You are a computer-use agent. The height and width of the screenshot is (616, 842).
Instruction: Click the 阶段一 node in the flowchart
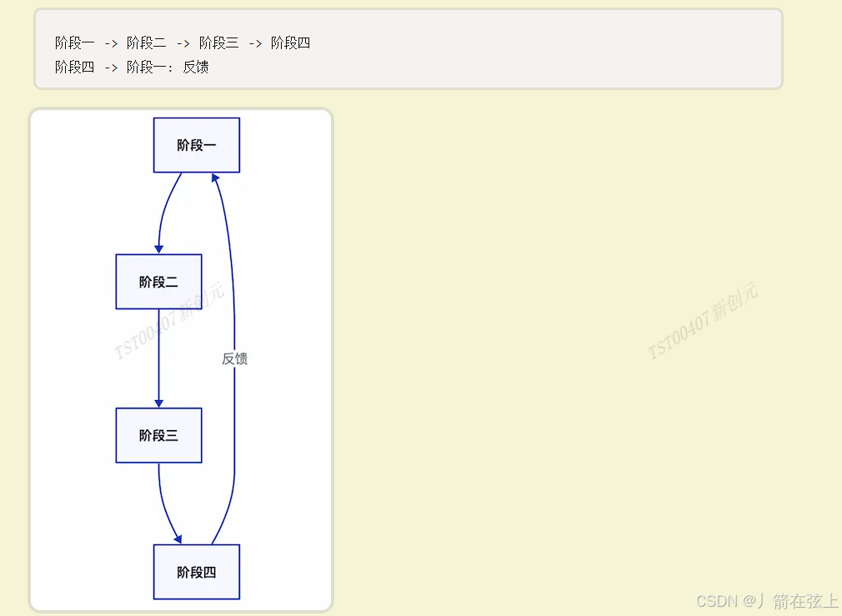[197, 145]
